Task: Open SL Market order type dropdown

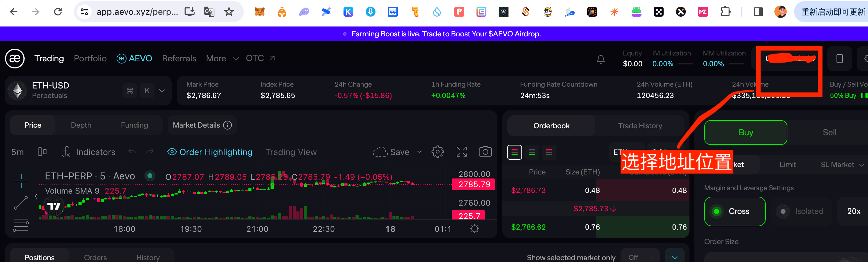Action: click(x=842, y=165)
